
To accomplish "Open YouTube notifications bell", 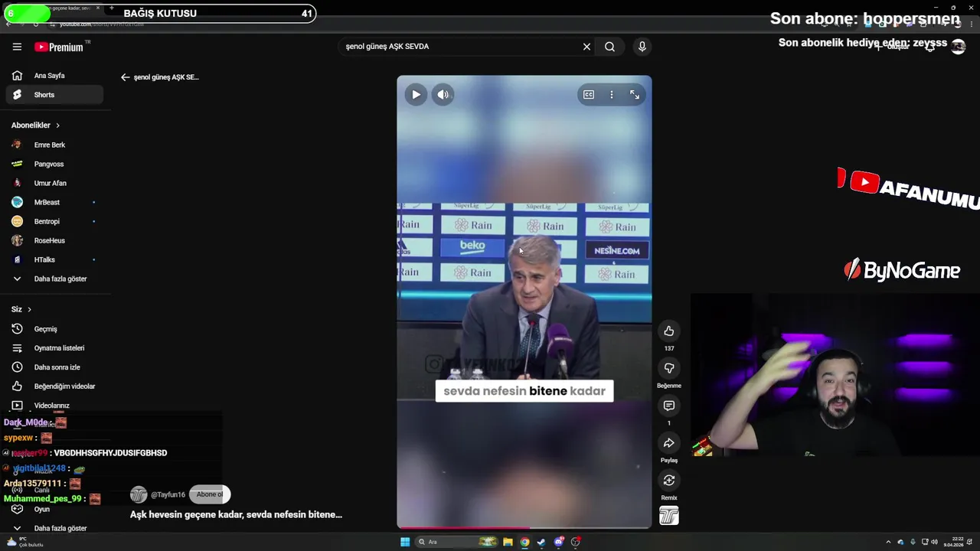I will point(929,47).
